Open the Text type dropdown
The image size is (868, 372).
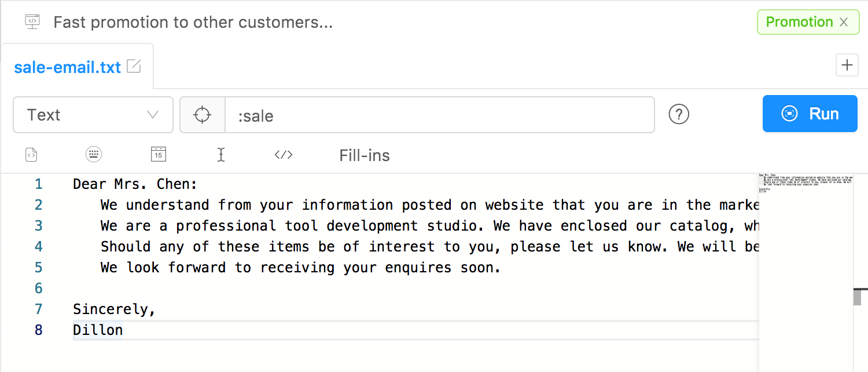click(93, 115)
